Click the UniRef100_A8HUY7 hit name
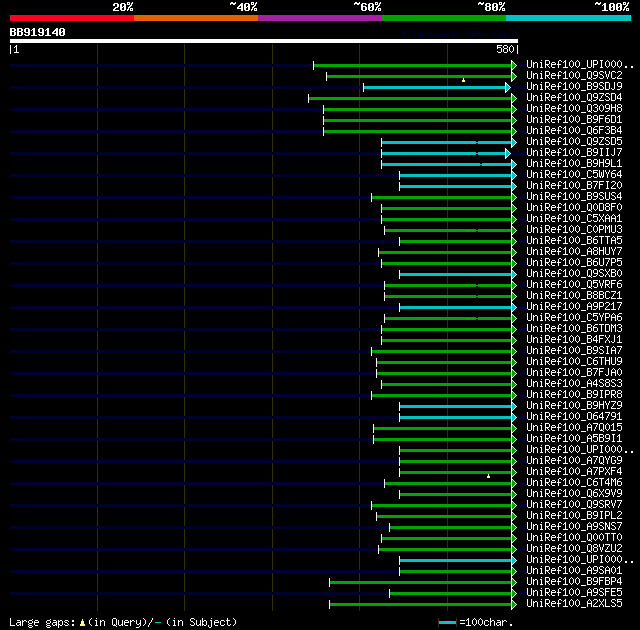Viewport: 640px width, 630px height. click(x=574, y=252)
